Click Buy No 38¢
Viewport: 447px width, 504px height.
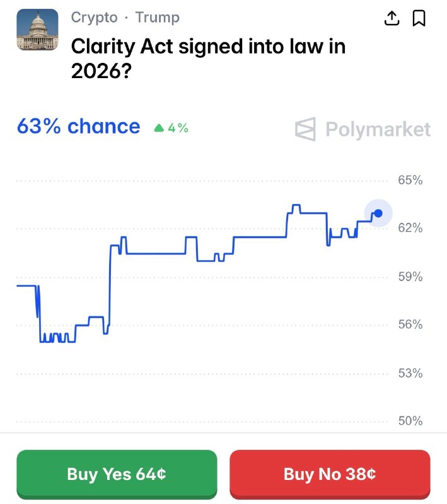[x=330, y=474]
